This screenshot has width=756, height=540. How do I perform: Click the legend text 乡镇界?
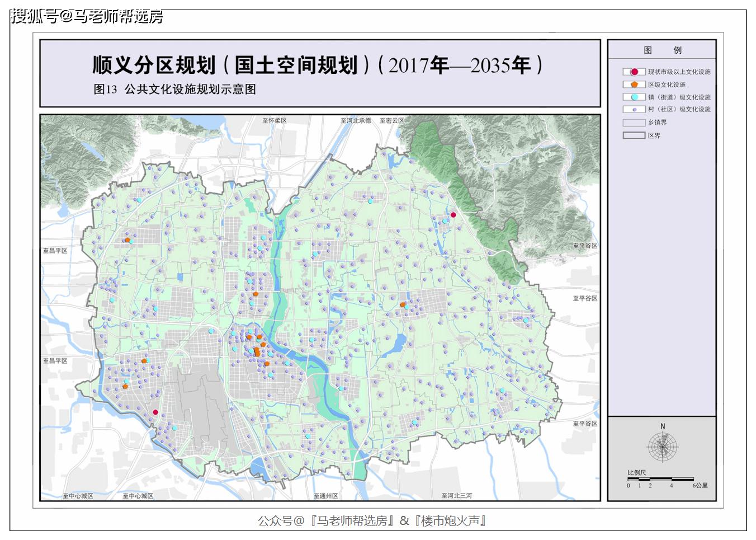point(657,122)
